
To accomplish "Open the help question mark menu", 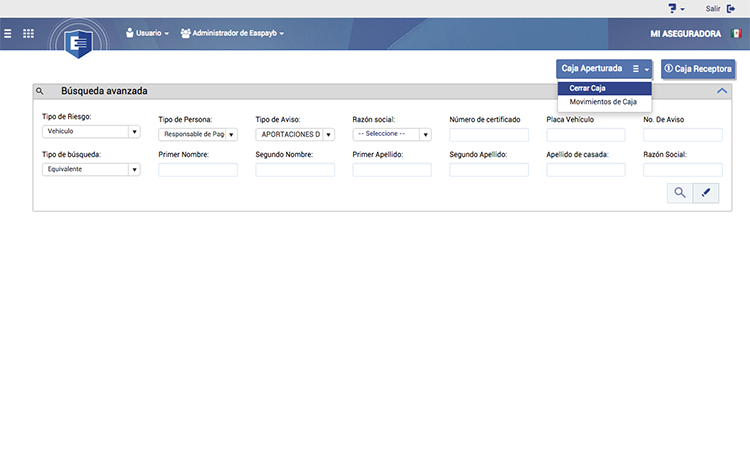I will (x=676, y=9).
